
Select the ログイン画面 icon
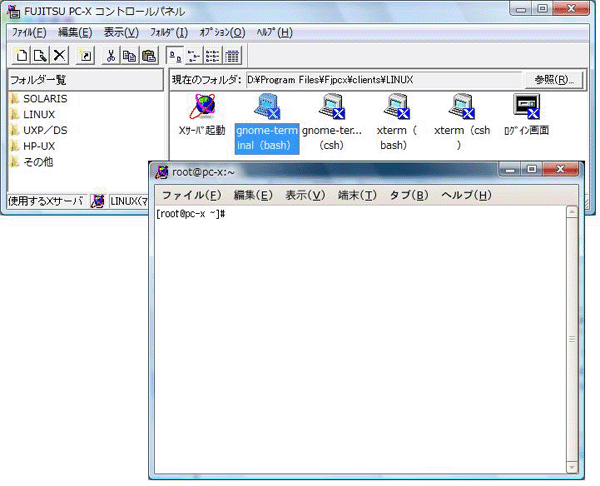pyautogui.click(x=527, y=115)
